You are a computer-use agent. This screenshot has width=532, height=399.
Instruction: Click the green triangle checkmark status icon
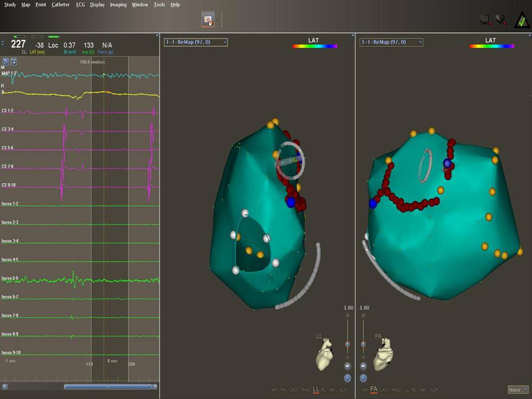pos(521,20)
